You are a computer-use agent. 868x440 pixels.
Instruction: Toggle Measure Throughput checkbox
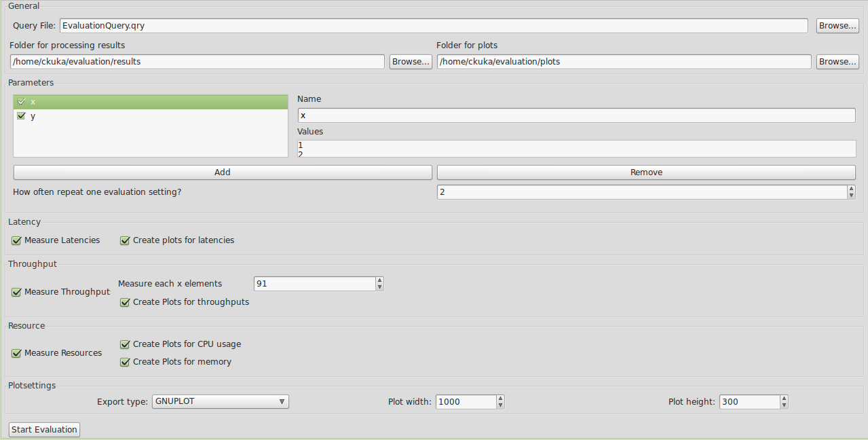[x=16, y=292]
